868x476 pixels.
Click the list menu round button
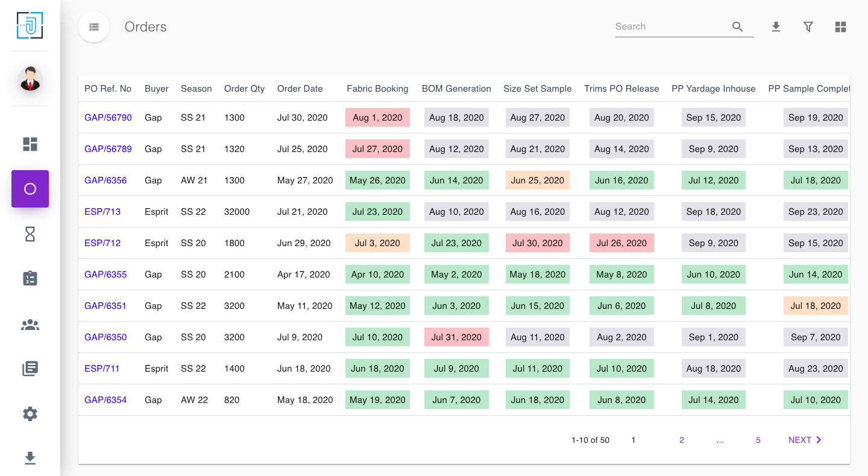[x=93, y=27]
